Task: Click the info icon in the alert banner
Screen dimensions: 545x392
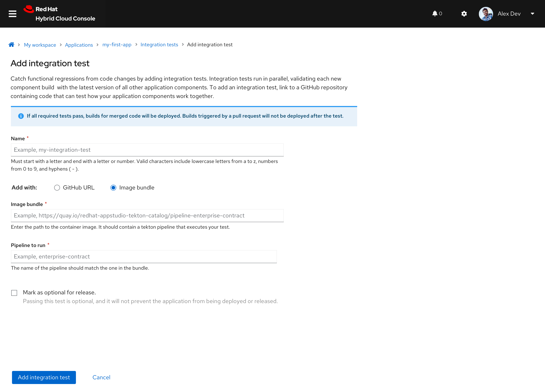Action: pyautogui.click(x=21, y=116)
